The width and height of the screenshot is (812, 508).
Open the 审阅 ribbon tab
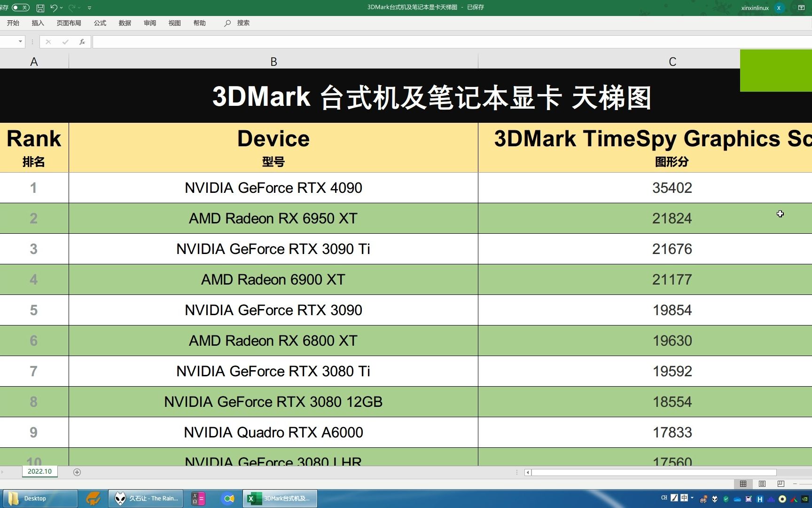pyautogui.click(x=150, y=23)
